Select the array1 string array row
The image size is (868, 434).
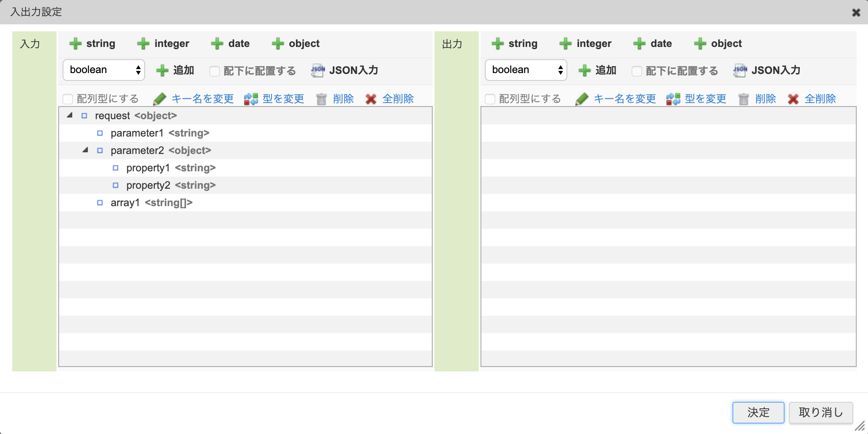click(245, 203)
